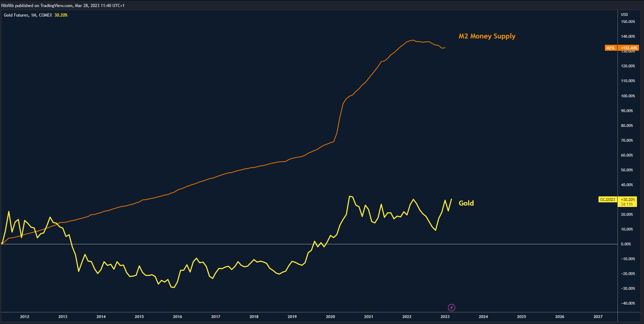
Task: Select the M2 Money Supply text annotation
Action: point(487,36)
